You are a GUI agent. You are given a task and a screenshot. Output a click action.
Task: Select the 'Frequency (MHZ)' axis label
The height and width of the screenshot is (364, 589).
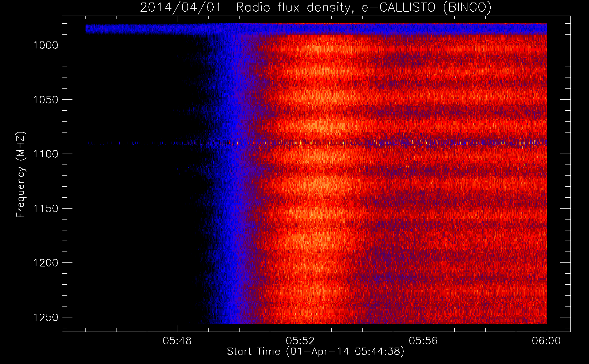[x=21, y=175]
